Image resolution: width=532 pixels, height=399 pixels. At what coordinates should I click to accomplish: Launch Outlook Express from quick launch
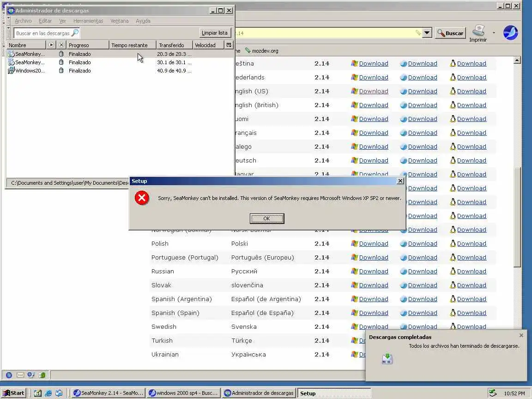tap(59, 393)
